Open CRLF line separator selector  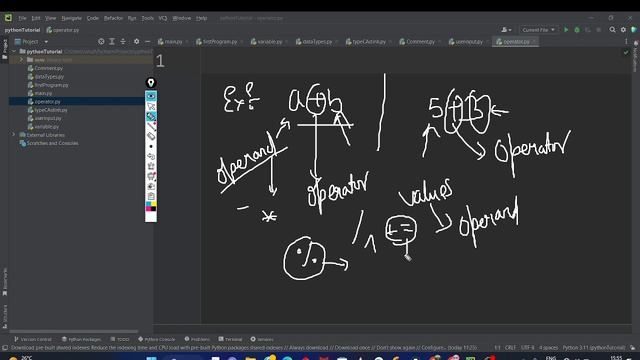(510, 348)
